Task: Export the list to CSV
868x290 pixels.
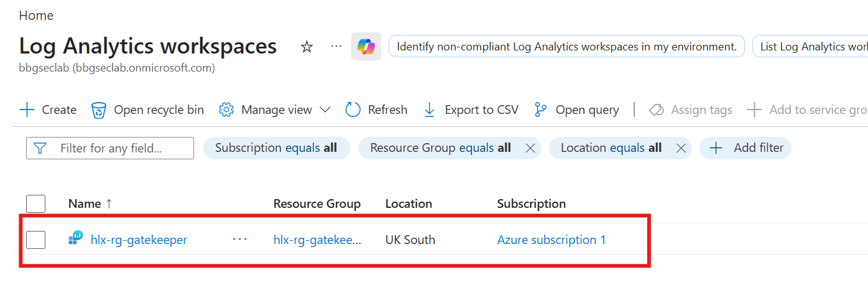Action: (x=471, y=110)
